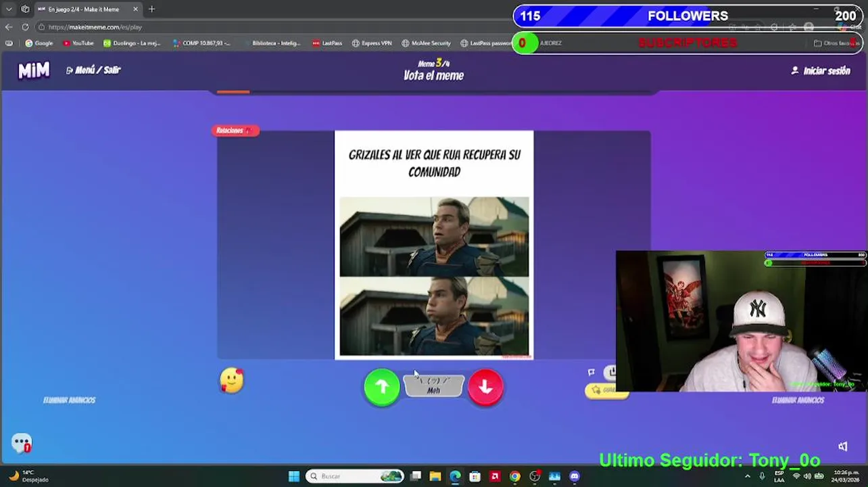Open the COMP 10.867,93 bookmark
Image resolution: width=868 pixels, height=487 pixels.
coord(201,43)
